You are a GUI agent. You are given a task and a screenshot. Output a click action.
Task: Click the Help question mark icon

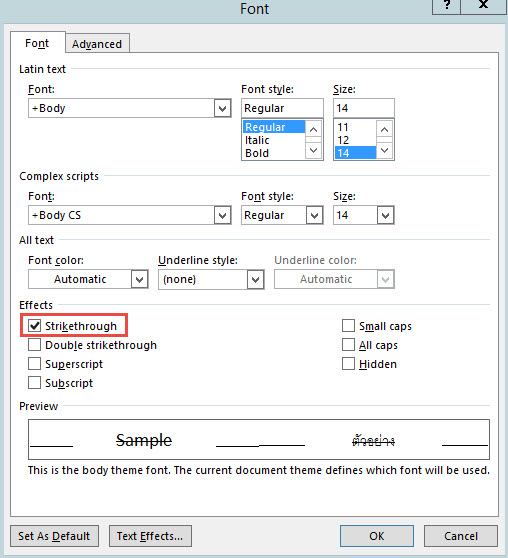(x=446, y=6)
